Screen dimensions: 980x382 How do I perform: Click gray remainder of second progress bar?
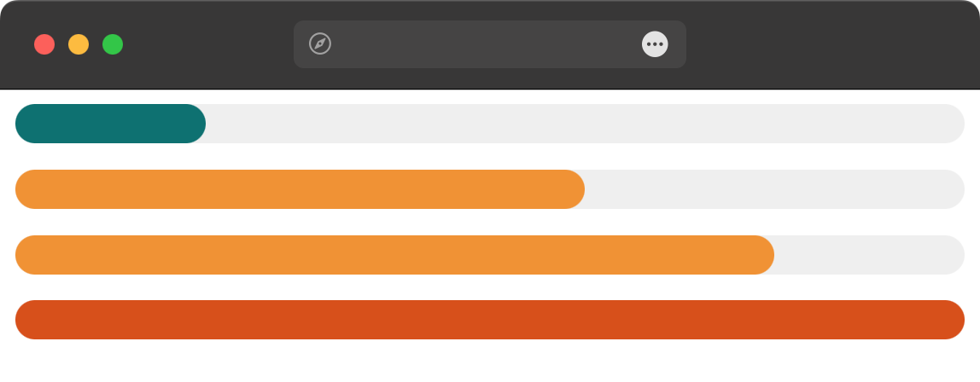click(775, 189)
